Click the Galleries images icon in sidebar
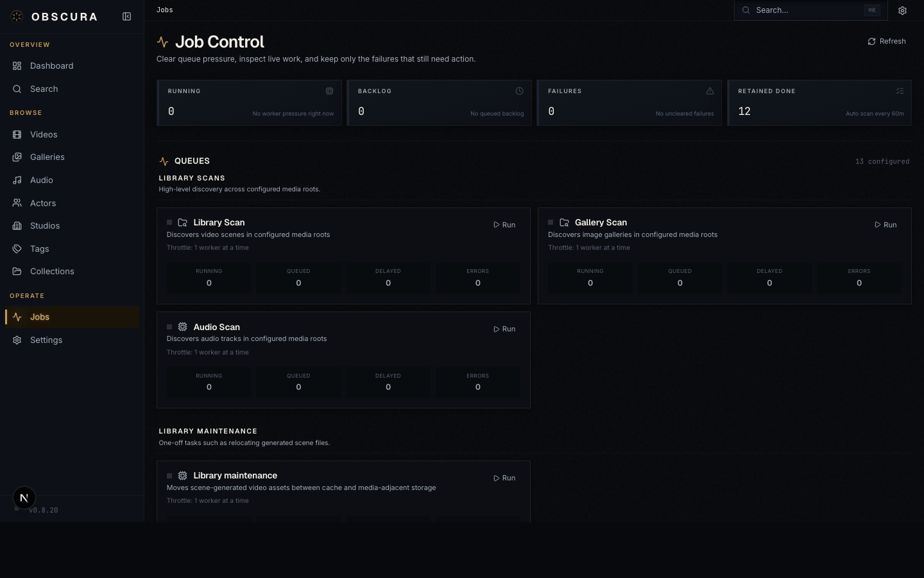Screen dimensions: 924x578 tap(17, 157)
